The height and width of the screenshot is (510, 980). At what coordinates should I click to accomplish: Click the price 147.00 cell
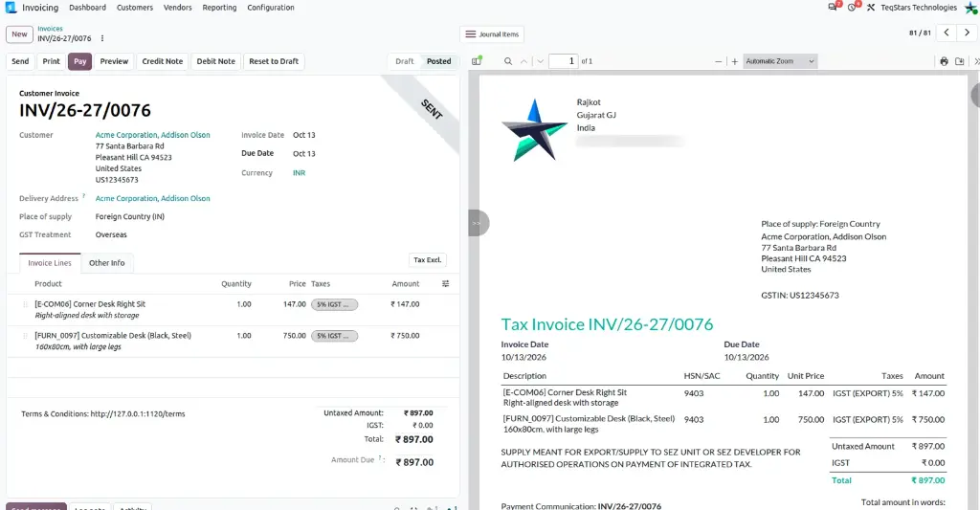coord(295,304)
